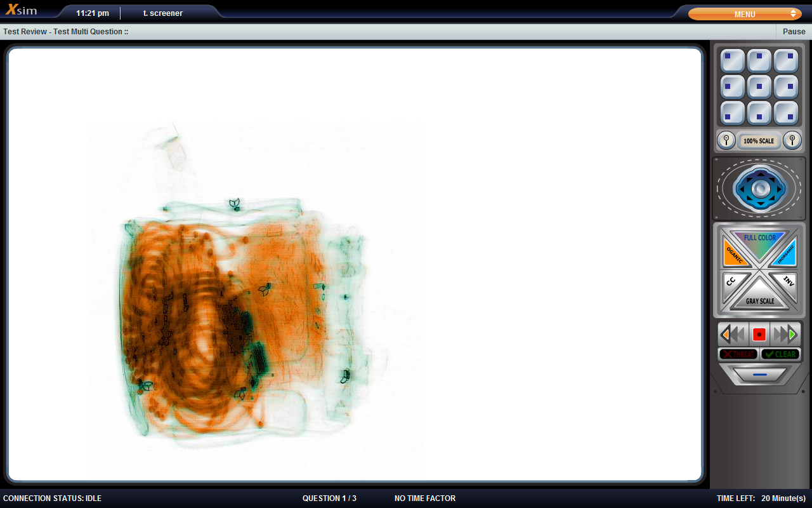Click the zoom out magnifier icon
This screenshot has height=508, width=812.
tap(726, 140)
